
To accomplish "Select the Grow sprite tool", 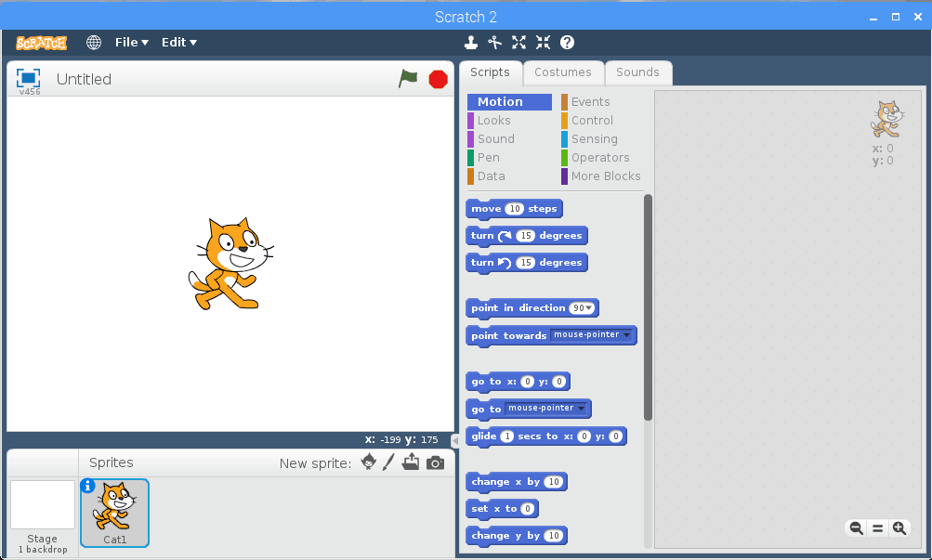I will pyautogui.click(x=519, y=42).
